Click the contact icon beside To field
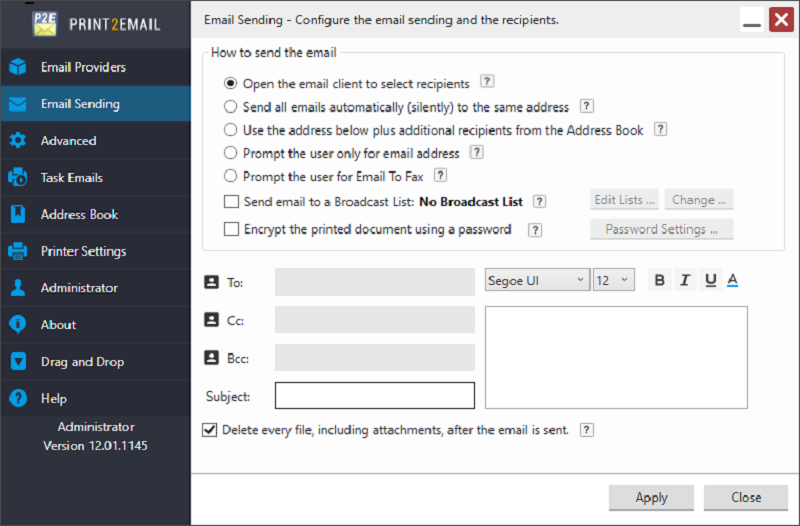Viewport: 800px width, 526px height. pyautogui.click(x=211, y=282)
